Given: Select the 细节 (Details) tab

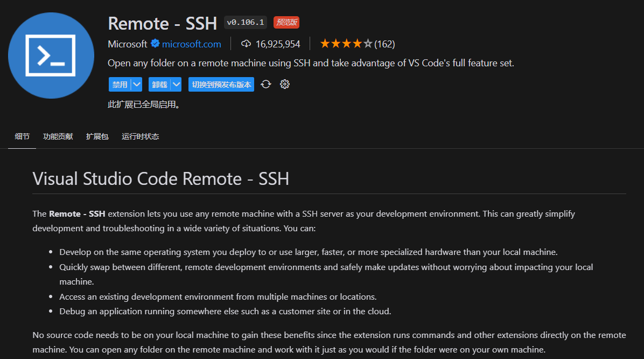Looking at the screenshot, I should pyautogui.click(x=22, y=136).
